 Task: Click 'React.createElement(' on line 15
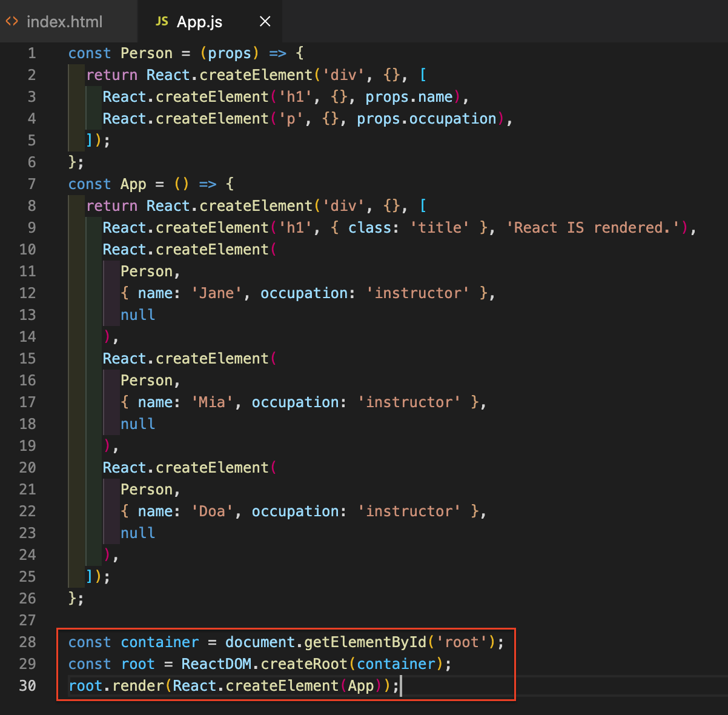(x=190, y=359)
